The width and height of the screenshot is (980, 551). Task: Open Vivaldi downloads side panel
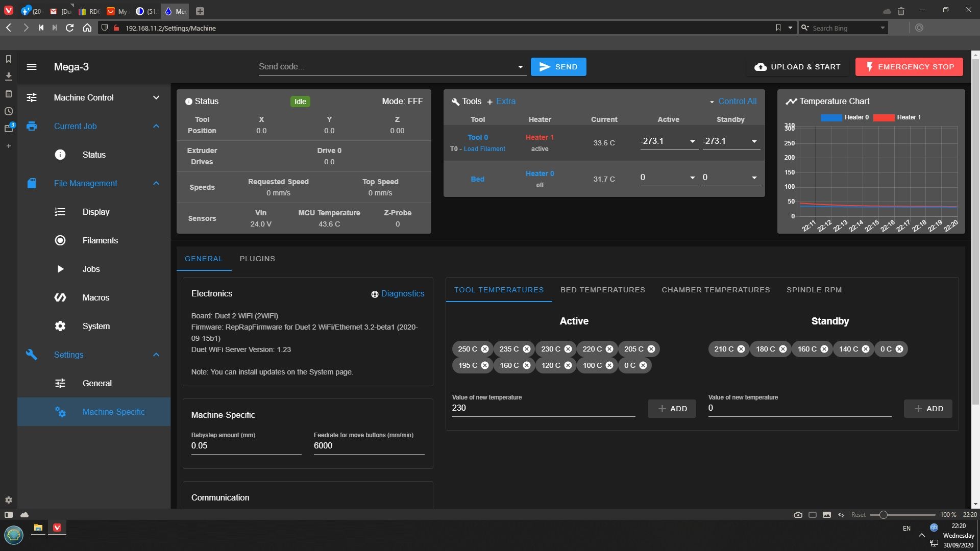9,77
